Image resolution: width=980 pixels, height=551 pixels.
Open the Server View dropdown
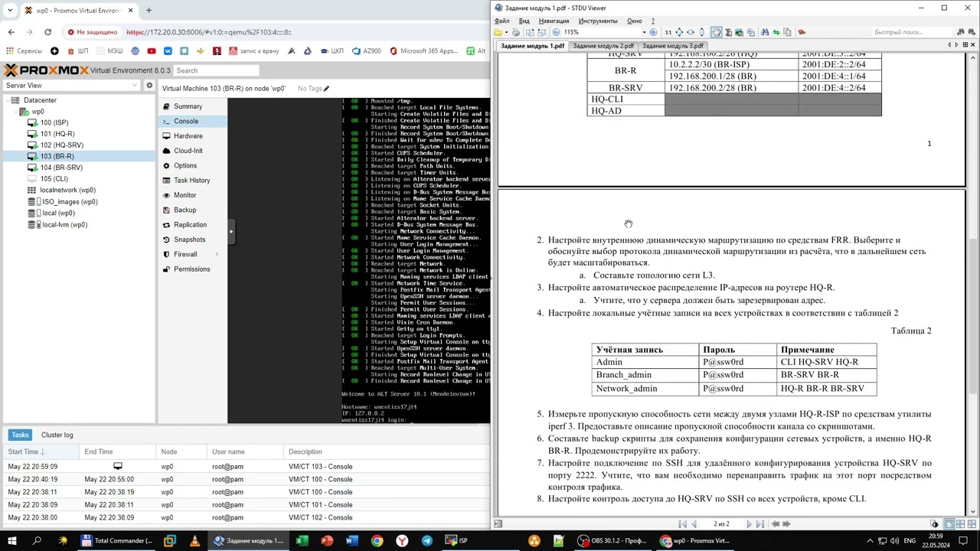72,86
